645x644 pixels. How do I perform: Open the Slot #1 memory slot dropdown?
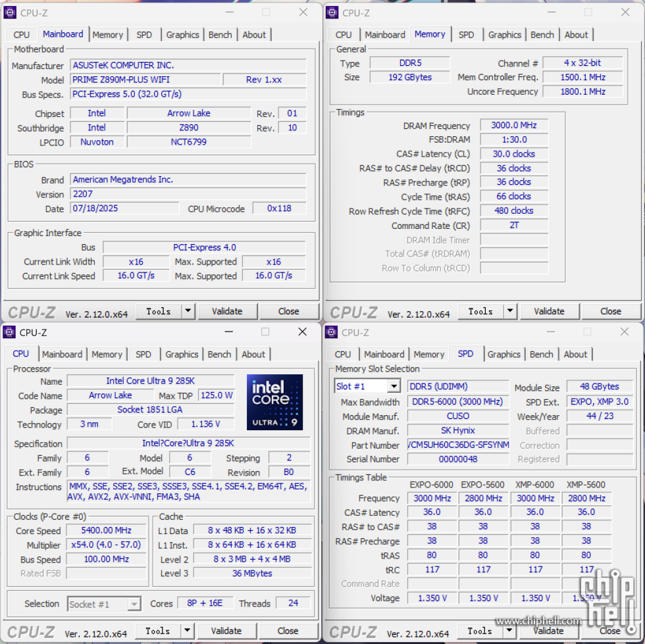pyautogui.click(x=394, y=387)
